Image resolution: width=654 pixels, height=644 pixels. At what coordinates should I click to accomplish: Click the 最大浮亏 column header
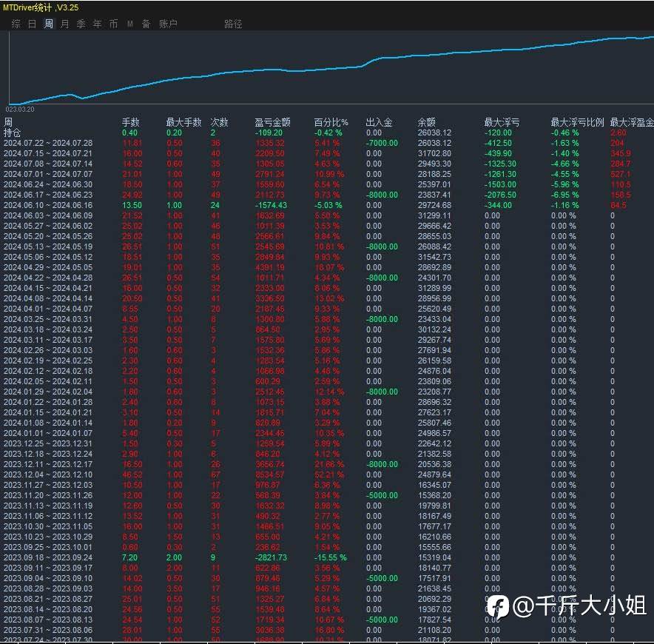pyautogui.click(x=502, y=122)
